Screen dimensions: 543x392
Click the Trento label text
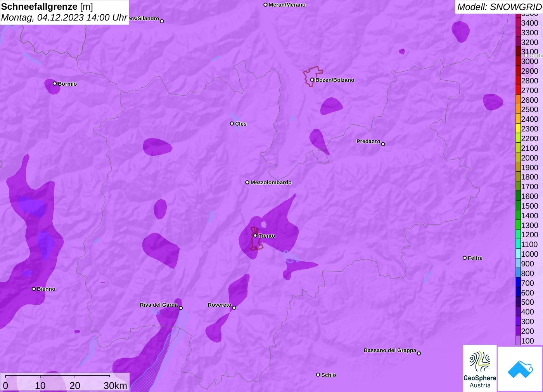pos(267,236)
